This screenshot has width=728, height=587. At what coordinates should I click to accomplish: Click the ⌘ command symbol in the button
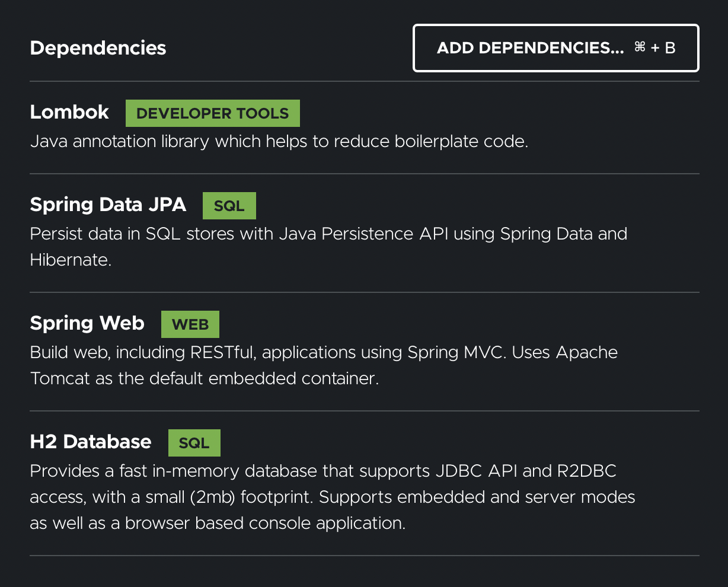pyautogui.click(x=639, y=47)
